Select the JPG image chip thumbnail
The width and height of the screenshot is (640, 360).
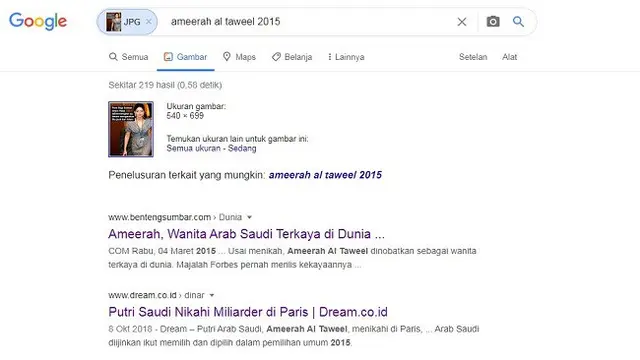pos(113,22)
